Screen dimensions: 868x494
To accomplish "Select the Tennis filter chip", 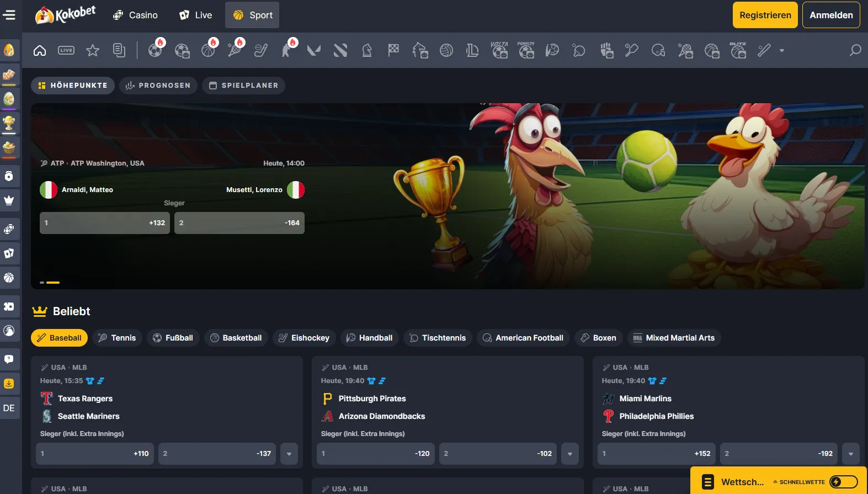I will 117,338.
